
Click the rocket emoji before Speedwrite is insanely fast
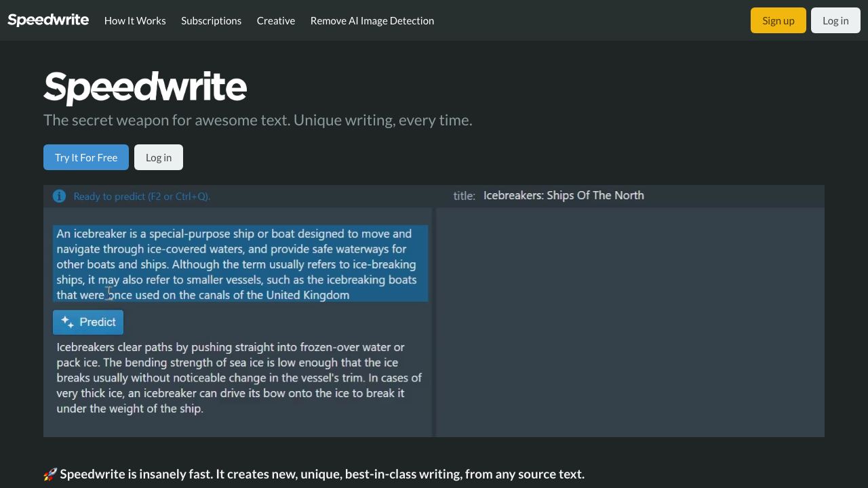[50, 474]
